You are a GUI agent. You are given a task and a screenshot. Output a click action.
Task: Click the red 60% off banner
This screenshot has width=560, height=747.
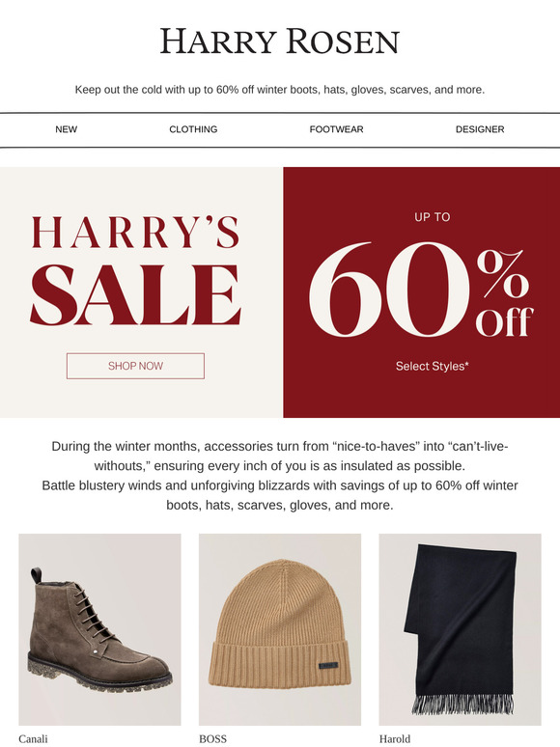tap(421, 292)
